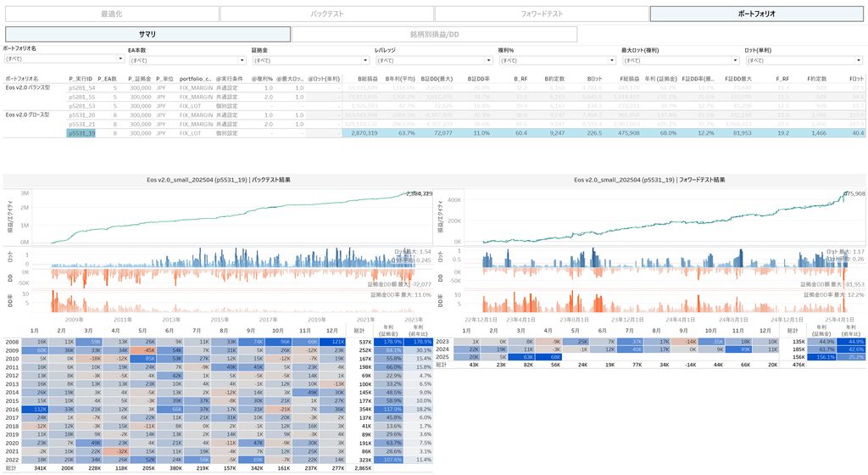Select the ポートフォリオ tab
The width and height of the screenshot is (868, 475).
tap(756, 14)
